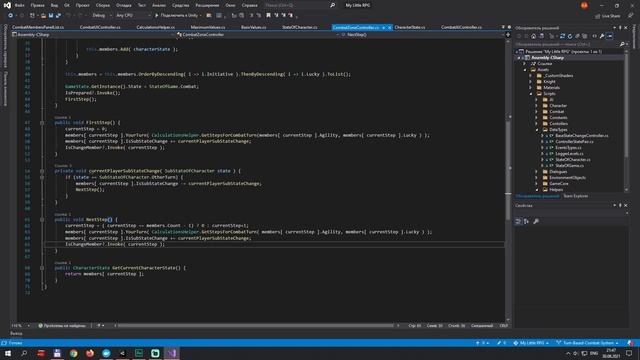Click the Preview Selected Items icon in Solution Explorer
Screen dimensions: 640x360
pyautogui.click(x=609, y=36)
